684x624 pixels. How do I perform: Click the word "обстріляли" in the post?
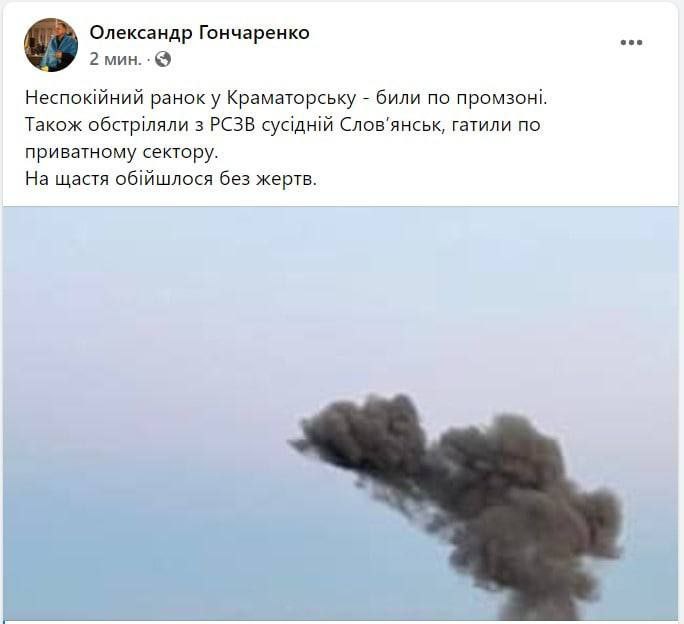(x=139, y=125)
